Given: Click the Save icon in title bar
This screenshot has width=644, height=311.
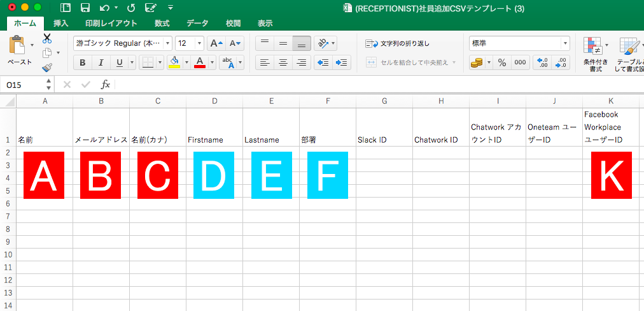Looking at the screenshot, I should click(x=85, y=8).
